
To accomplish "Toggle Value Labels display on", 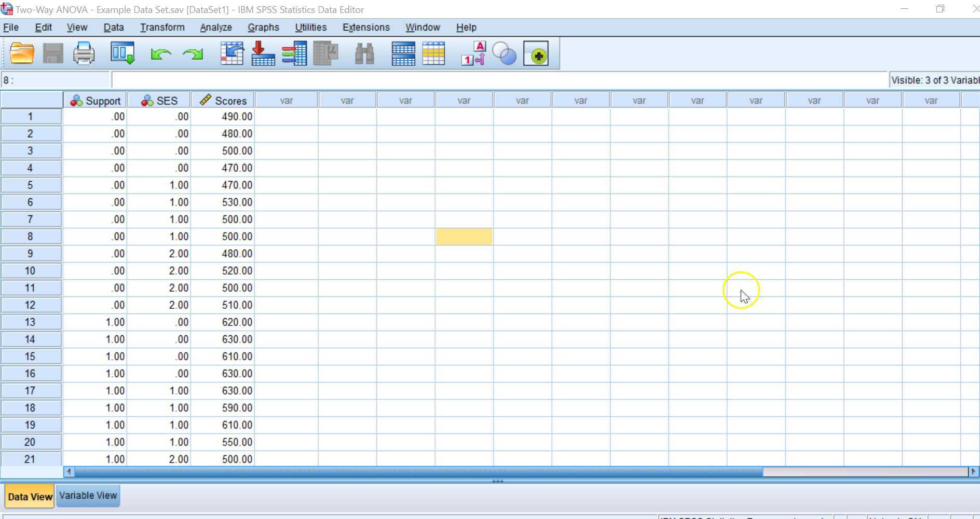I will (473, 53).
